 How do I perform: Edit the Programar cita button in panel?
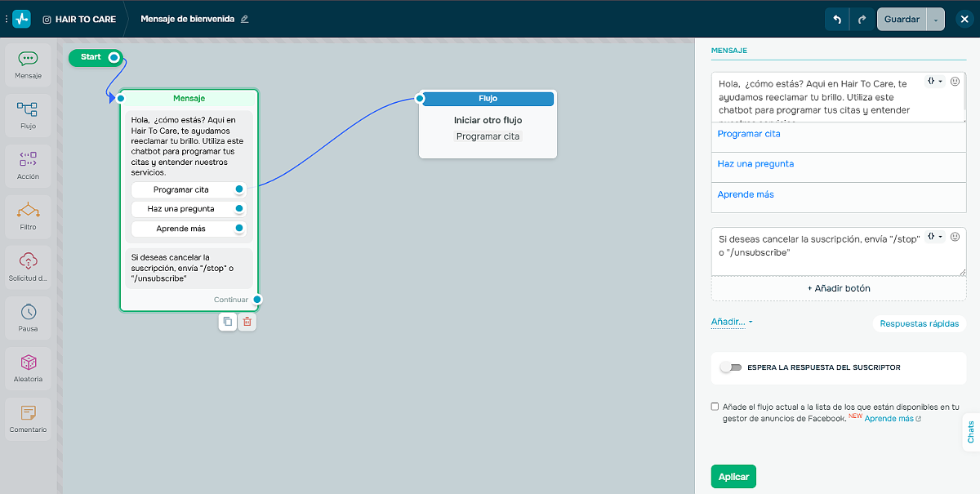coord(839,136)
